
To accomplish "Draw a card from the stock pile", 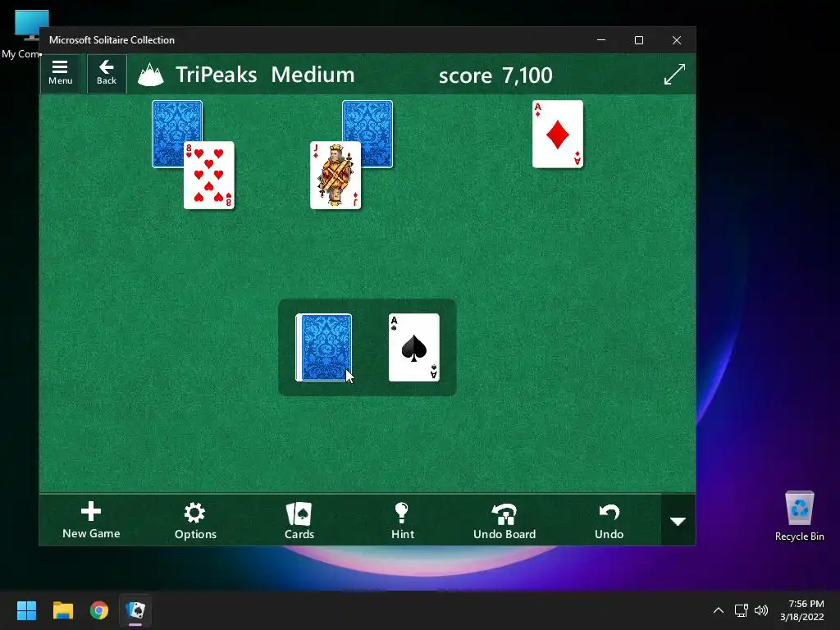I will pyautogui.click(x=324, y=348).
